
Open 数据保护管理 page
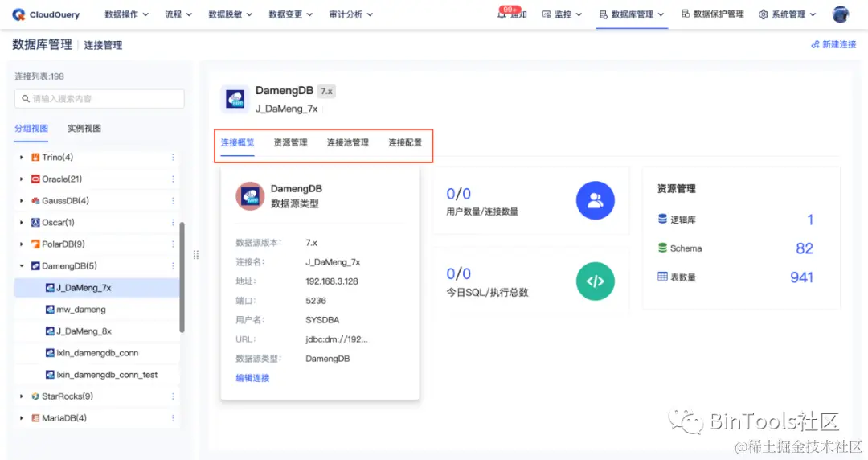[x=712, y=14]
